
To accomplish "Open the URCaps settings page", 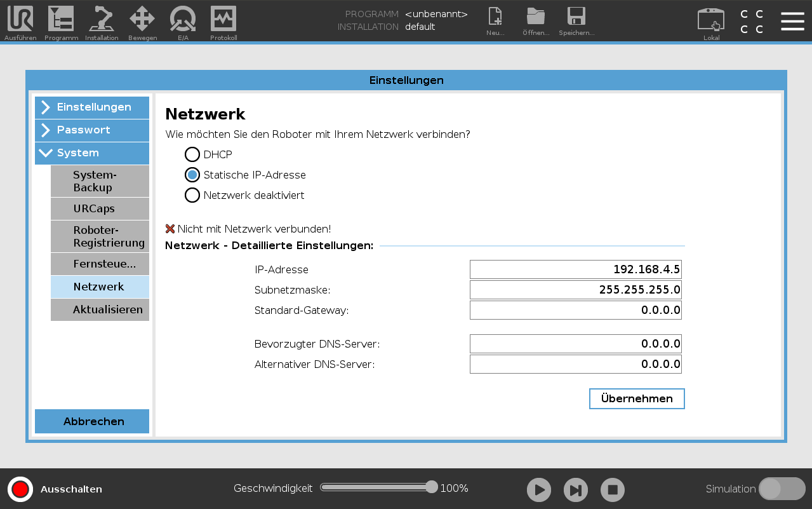I will click(x=100, y=208).
